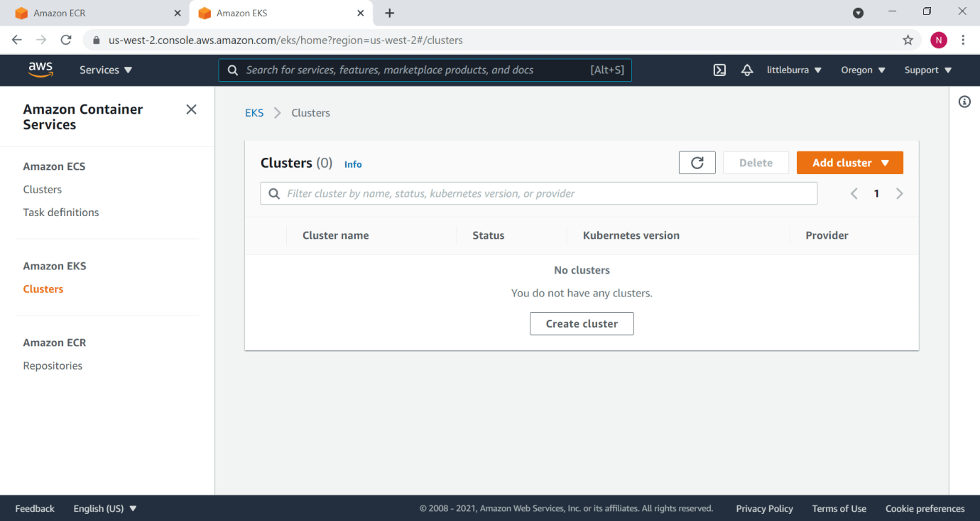This screenshot has height=521, width=980.
Task: Sort by Kubernetes version column header
Action: (x=631, y=235)
